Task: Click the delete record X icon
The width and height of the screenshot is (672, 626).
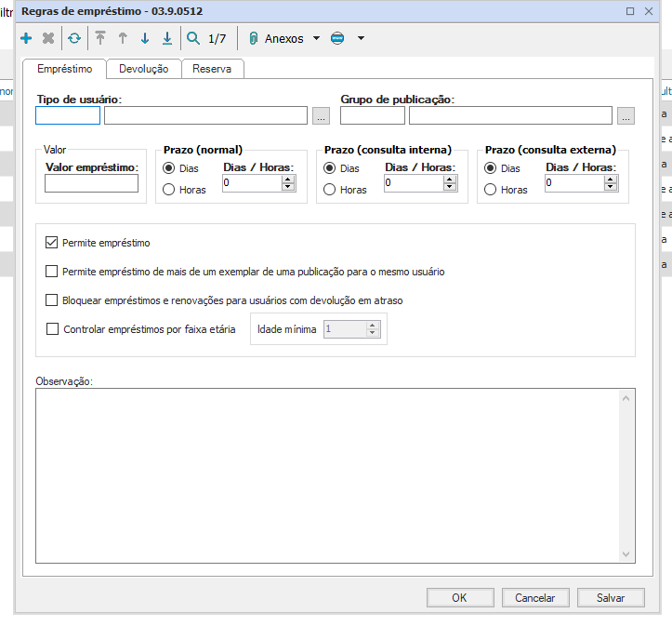Action: (x=48, y=39)
